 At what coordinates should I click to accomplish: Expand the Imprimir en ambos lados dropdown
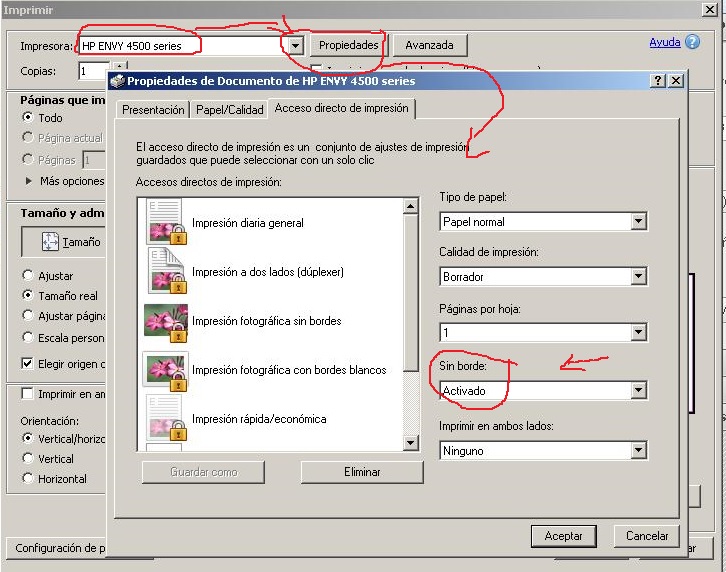638,450
